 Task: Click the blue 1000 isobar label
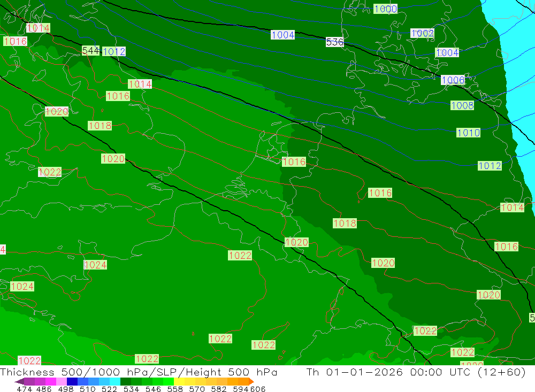[x=386, y=9]
